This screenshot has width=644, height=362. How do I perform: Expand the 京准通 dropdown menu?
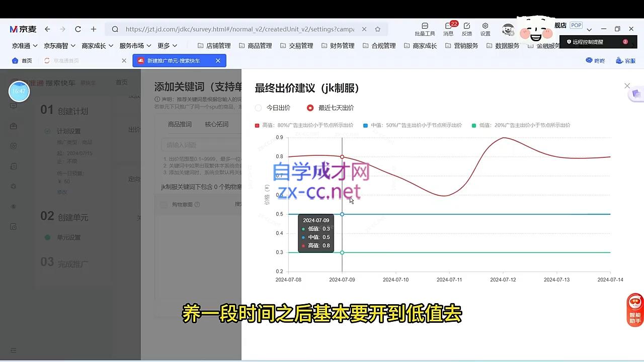(25, 46)
